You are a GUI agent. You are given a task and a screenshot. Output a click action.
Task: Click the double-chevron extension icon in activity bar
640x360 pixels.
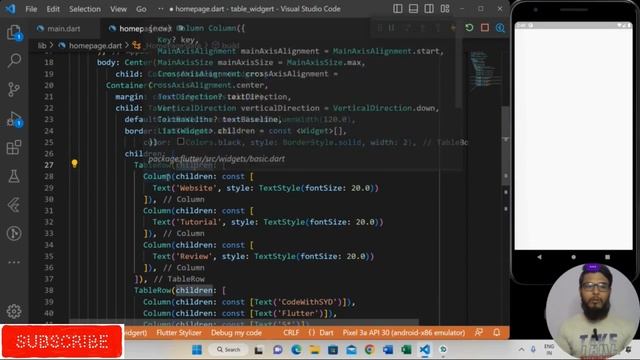click(14, 205)
